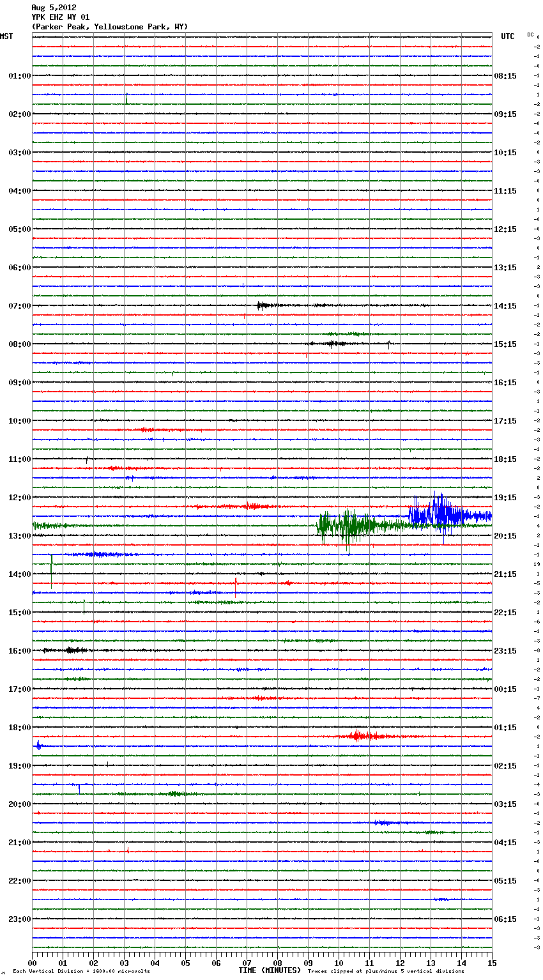Click the 20:15 UTC time label
The image size is (543, 980).
pyautogui.click(x=505, y=535)
